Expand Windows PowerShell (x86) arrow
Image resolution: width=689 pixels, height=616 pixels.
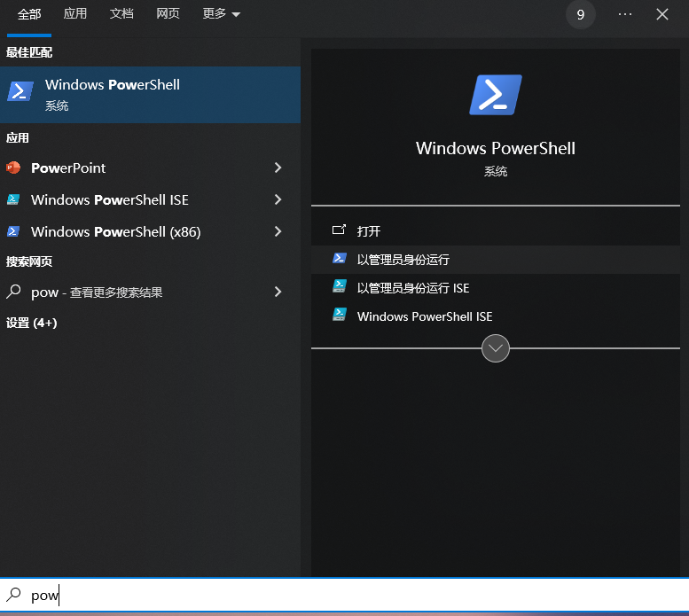tap(278, 231)
